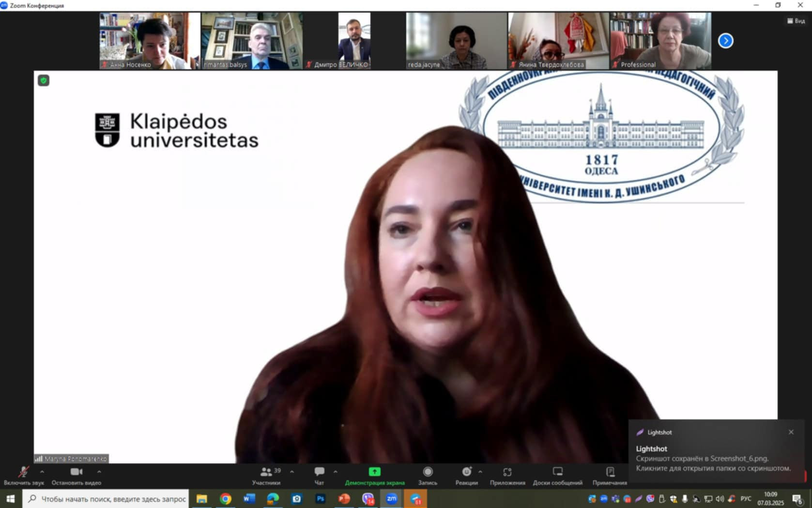
Task: Launch Google Chrome from taskbar
Action: point(226,499)
